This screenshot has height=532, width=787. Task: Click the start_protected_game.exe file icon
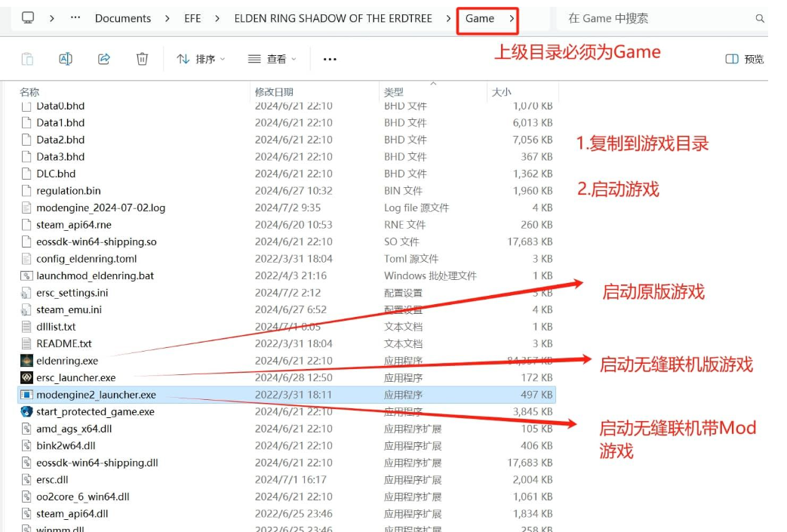[26, 411]
